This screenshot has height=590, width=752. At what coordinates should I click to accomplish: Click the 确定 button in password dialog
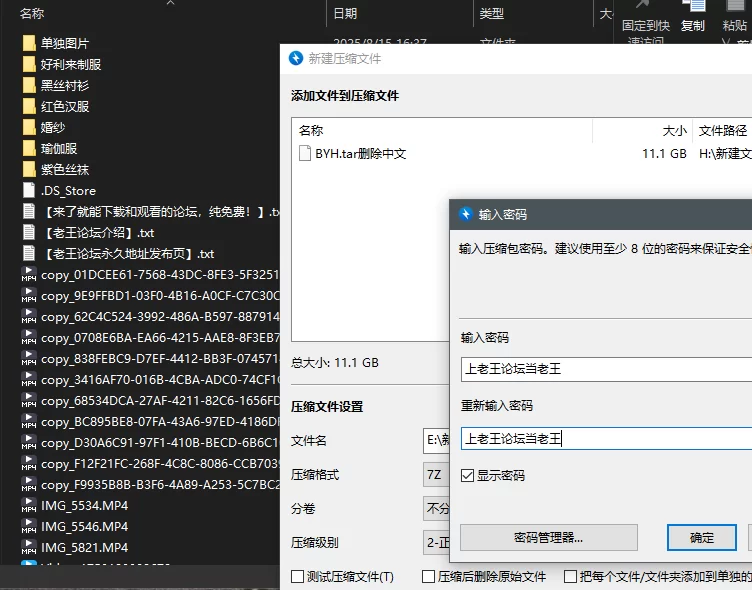[x=702, y=537]
